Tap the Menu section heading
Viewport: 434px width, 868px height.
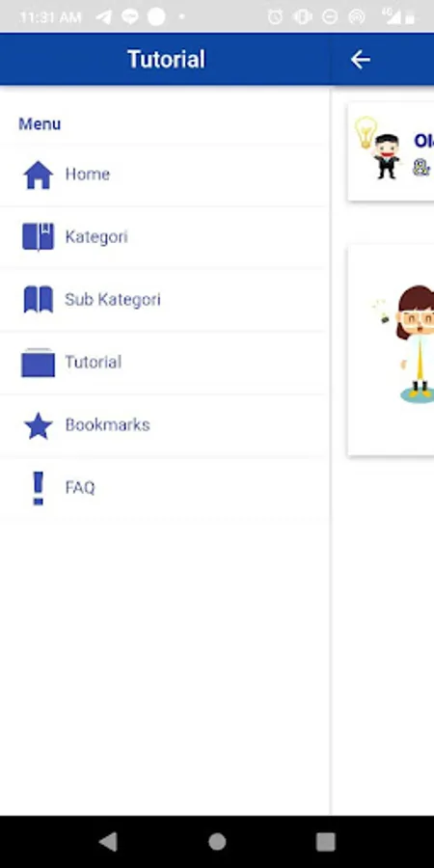point(40,124)
